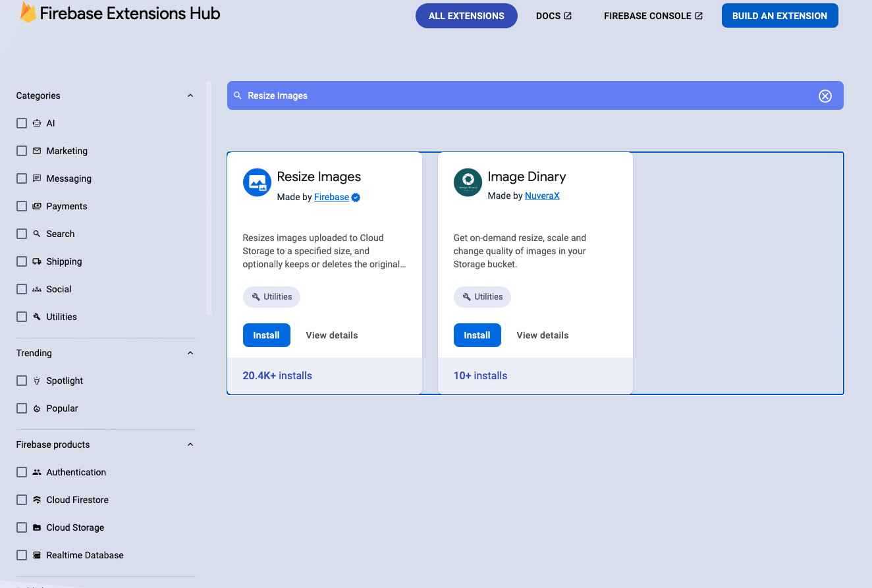Screen dimensions: 872x588
Task: Tick the Popular checkbox
Action: [22, 408]
